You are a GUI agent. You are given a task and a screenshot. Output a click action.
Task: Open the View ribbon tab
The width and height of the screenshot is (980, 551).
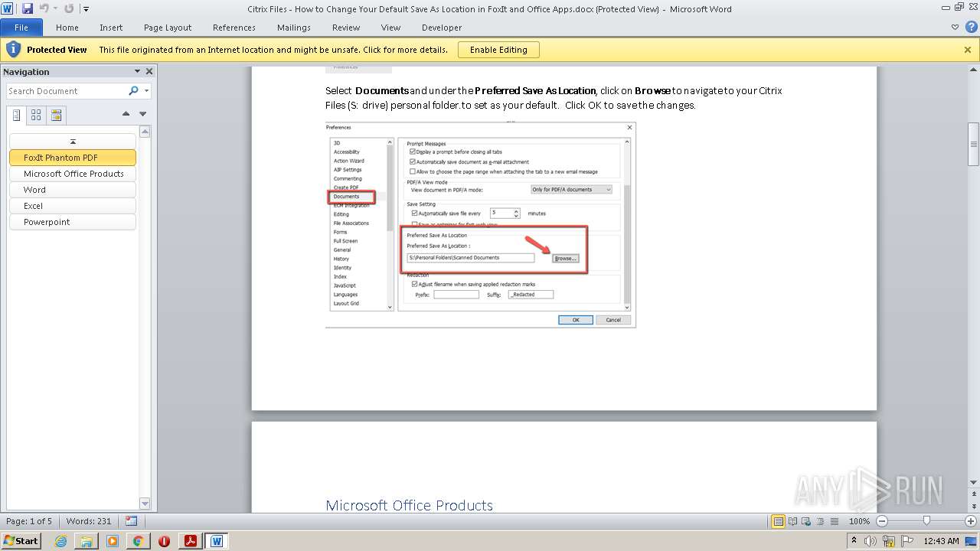tap(391, 28)
